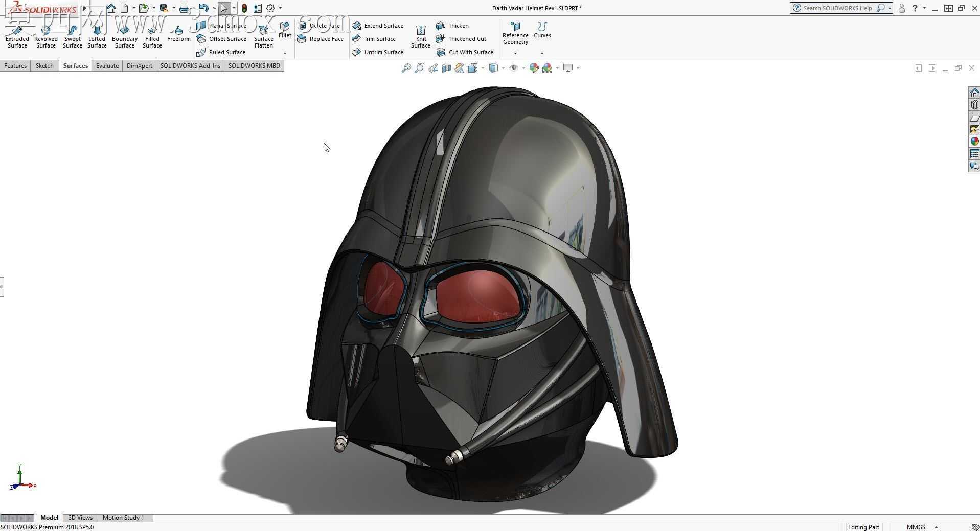Click the Home icon in top toolbar
The image size is (980, 531).
[x=111, y=8]
